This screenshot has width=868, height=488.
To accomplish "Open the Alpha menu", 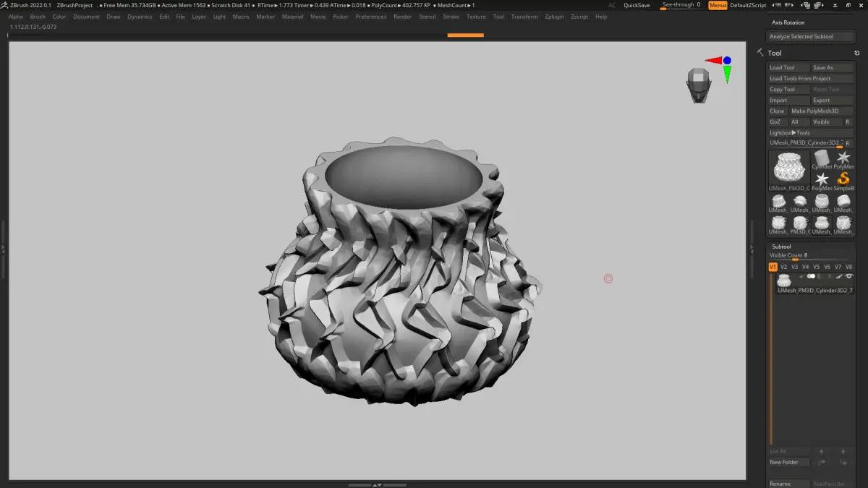I will pyautogui.click(x=16, y=17).
